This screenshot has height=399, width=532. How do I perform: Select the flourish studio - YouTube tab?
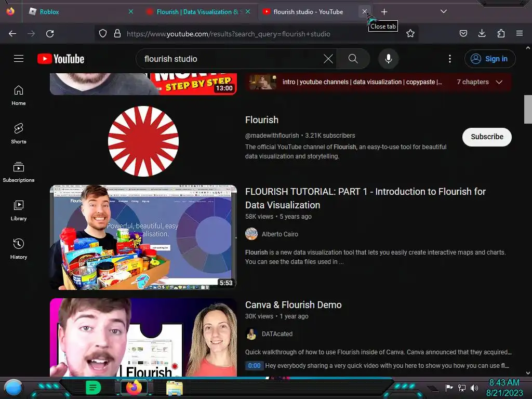pos(309,12)
